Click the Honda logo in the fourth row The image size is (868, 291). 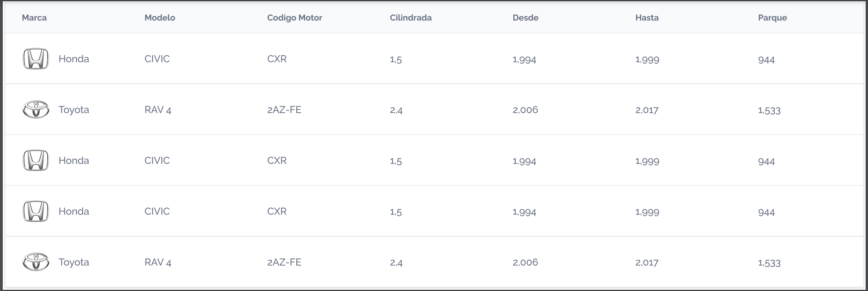pos(36,211)
